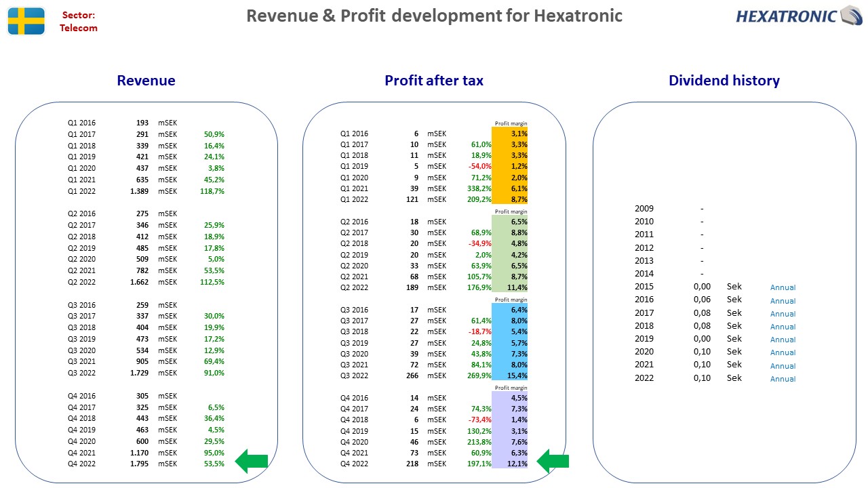
Task: Click the revenue value 1.662
Action: [138, 282]
